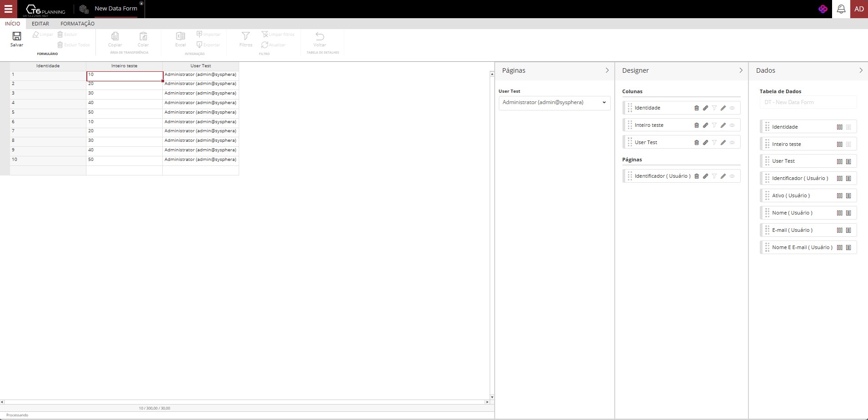The image size is (868, 420).
Task: Open the AD user profile button
Action: [859, 9]
